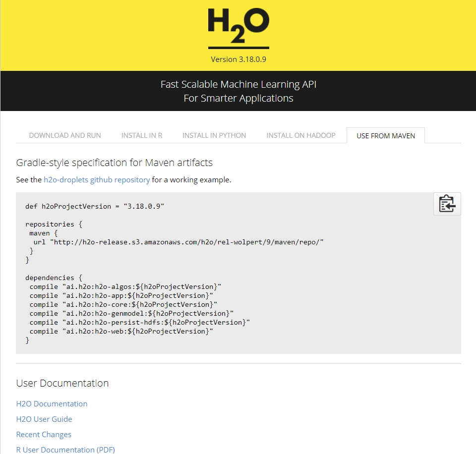Click the H2O logo
Viewport: 476px width, 454px height.
coord(238,28)
